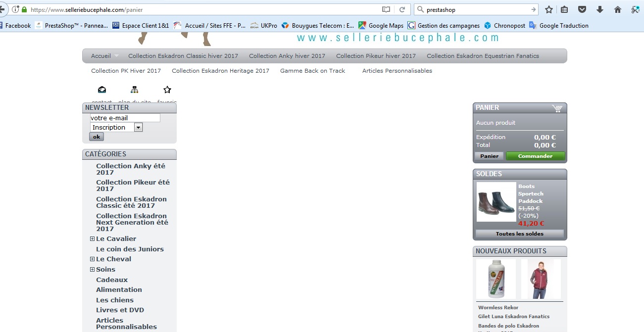Click the shopping cart icon in Panier header
This screenshot has width=644, height=332.
click(557, 108)
